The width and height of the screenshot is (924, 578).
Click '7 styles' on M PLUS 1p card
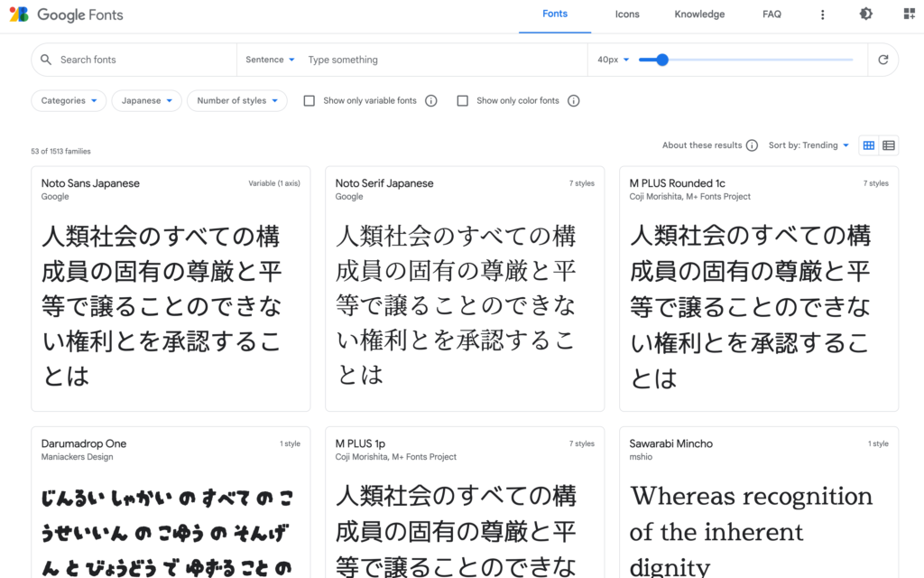[582, 443]
